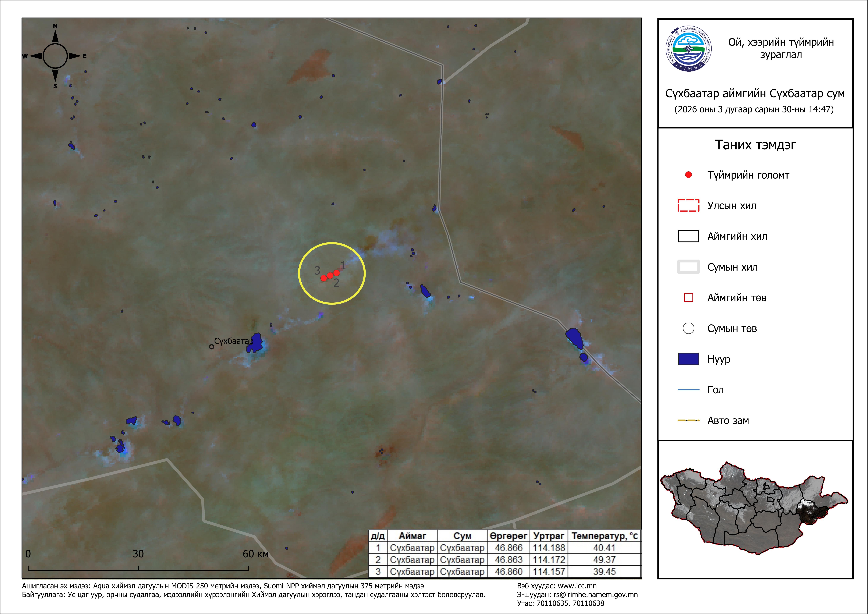Viewport: 868px width, 614px height.
Task: Click the red dashed state border symbol
Action: point(688,205)
